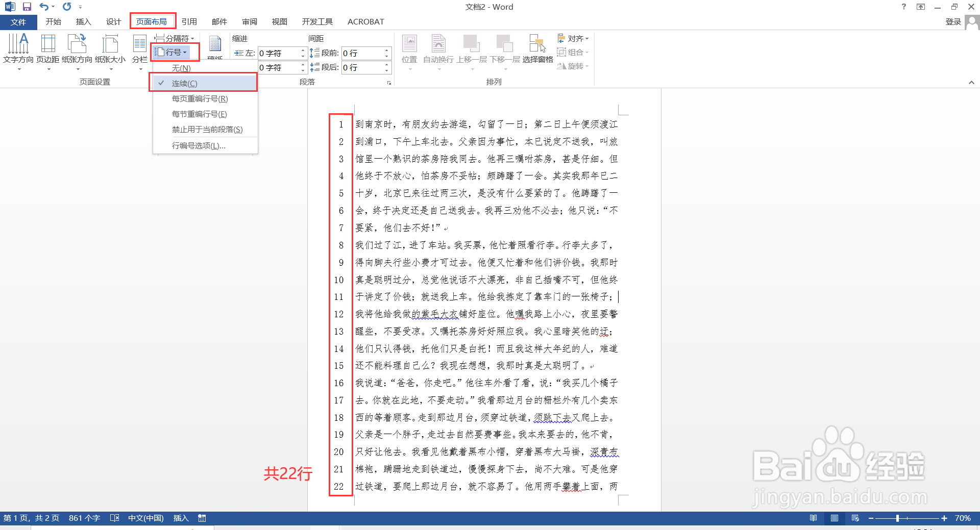
Task: Switch to View (视图) tab
Action: (279, 22)
